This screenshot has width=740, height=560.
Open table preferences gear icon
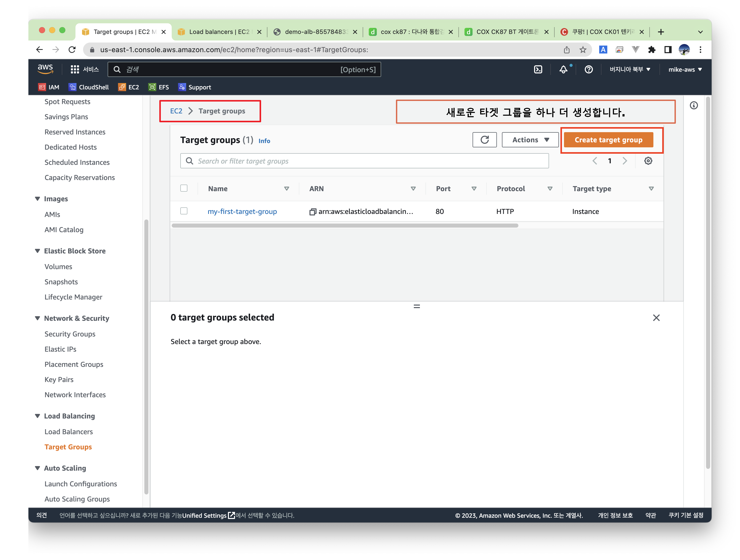648,161
